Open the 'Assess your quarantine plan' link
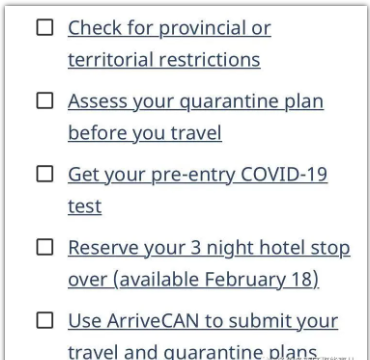The height and width of the screenshot is (360, 370). click(196, 101)
